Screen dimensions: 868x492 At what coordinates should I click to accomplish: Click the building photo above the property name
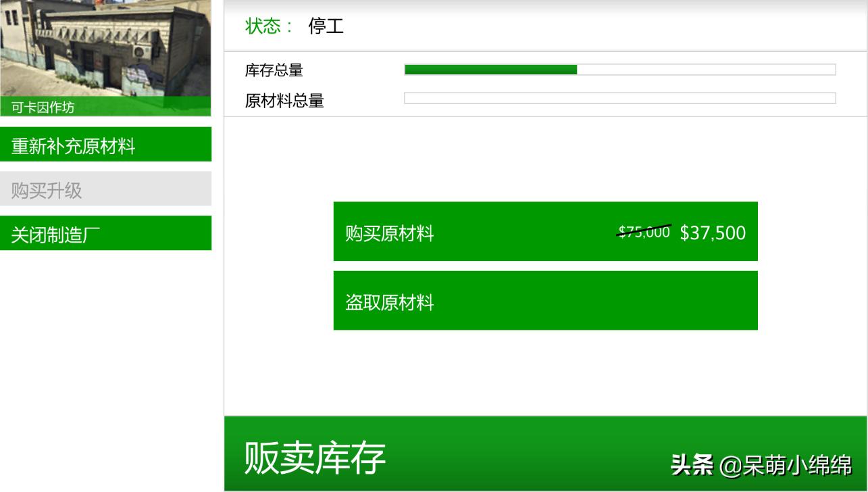point(105,47)
